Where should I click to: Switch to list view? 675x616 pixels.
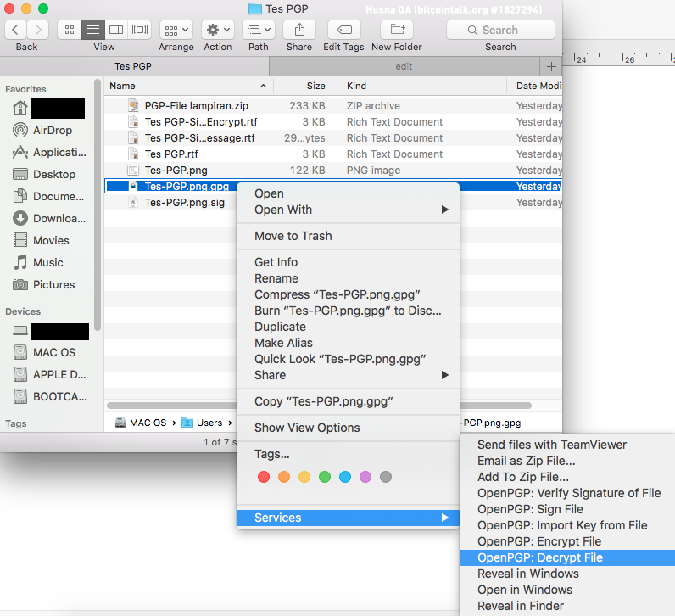point(93,30)
